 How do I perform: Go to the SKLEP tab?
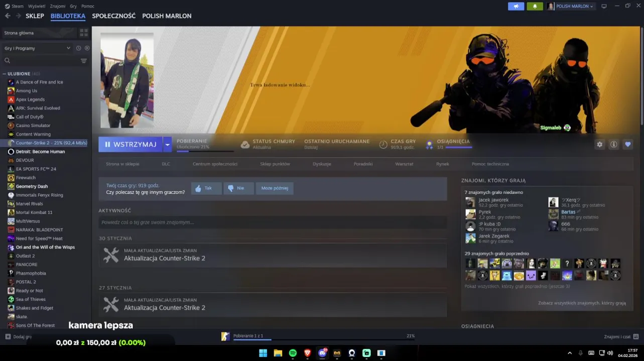pyautogui.click(x=35, y=16)
